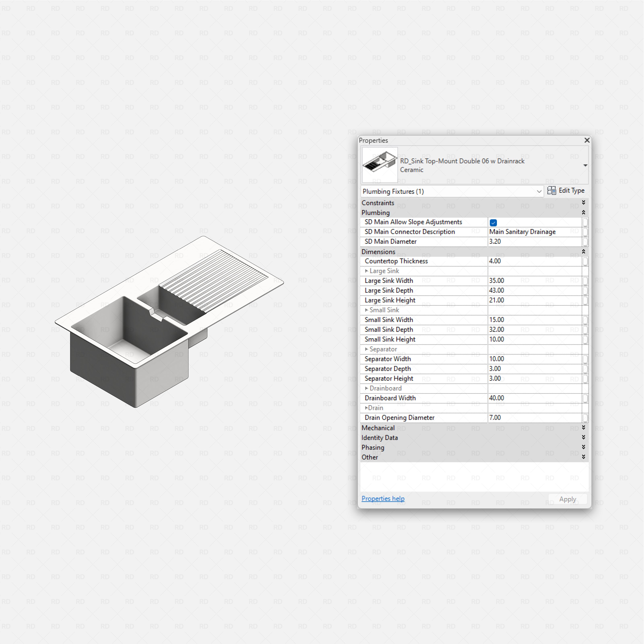Expand the Drainboard parameter group
644x644 pixels.
[366, 388]
